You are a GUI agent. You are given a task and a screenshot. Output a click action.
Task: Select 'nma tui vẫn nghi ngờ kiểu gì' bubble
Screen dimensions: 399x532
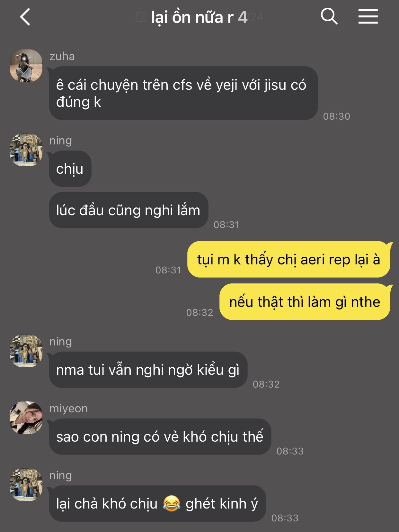coord(148,370)
